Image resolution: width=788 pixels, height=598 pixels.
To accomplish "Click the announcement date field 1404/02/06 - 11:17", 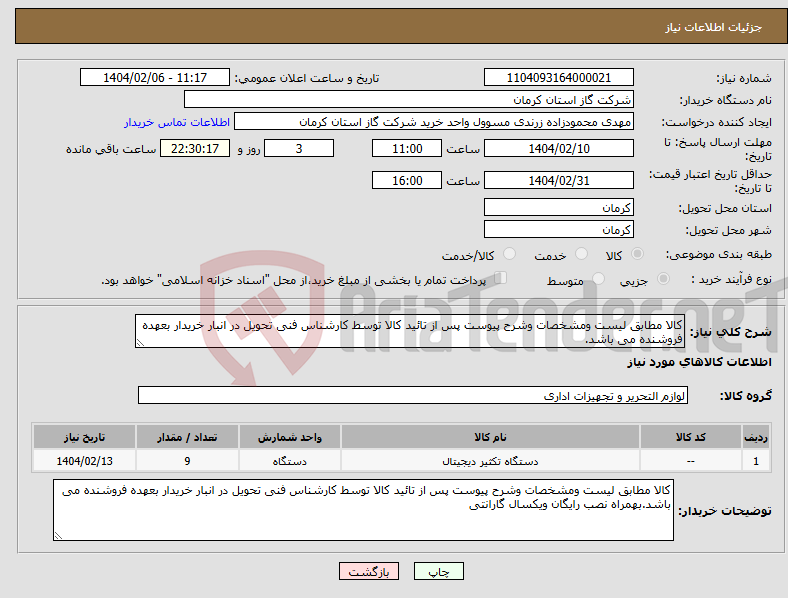I will pos(155,77).
